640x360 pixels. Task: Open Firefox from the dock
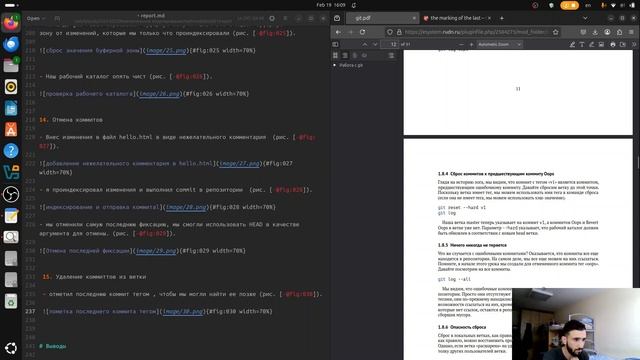[11, 23]
